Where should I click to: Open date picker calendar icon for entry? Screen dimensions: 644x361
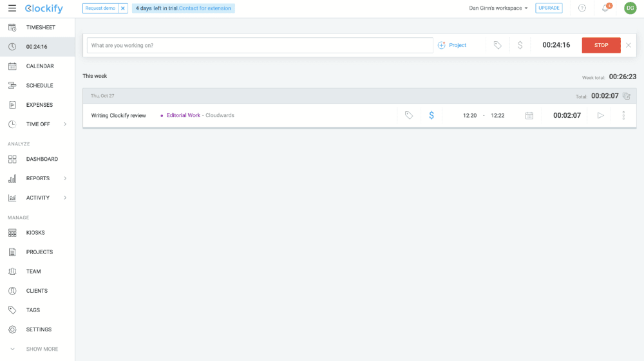click(529, 116)
